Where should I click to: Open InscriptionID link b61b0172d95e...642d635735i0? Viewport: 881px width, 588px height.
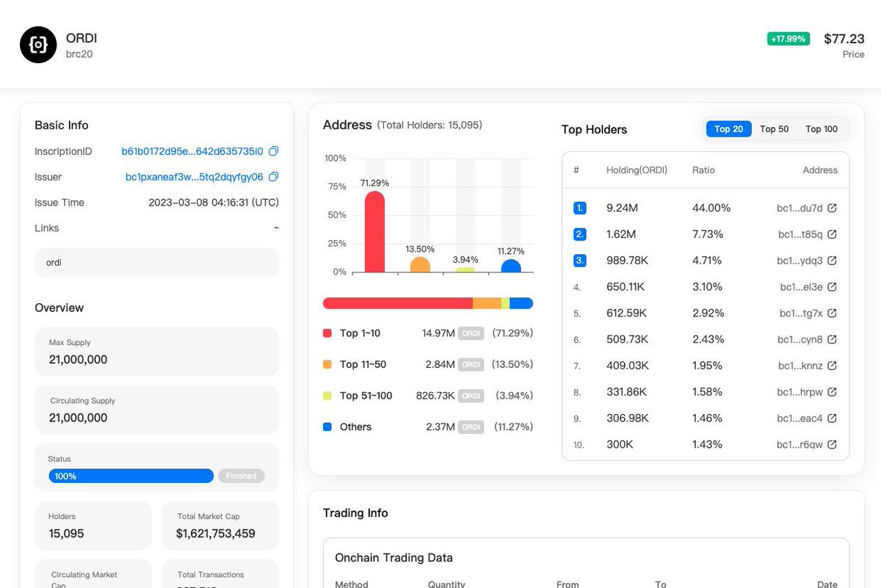(x=192, y=151)
